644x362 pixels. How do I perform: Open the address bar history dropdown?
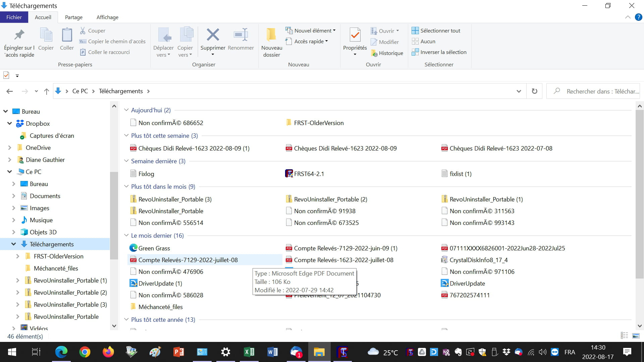point(519,91)
